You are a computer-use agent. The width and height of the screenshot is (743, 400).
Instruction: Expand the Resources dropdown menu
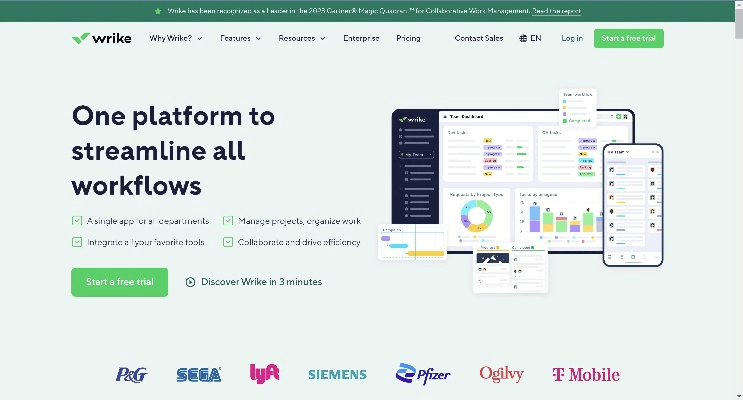tap(302, 38)
